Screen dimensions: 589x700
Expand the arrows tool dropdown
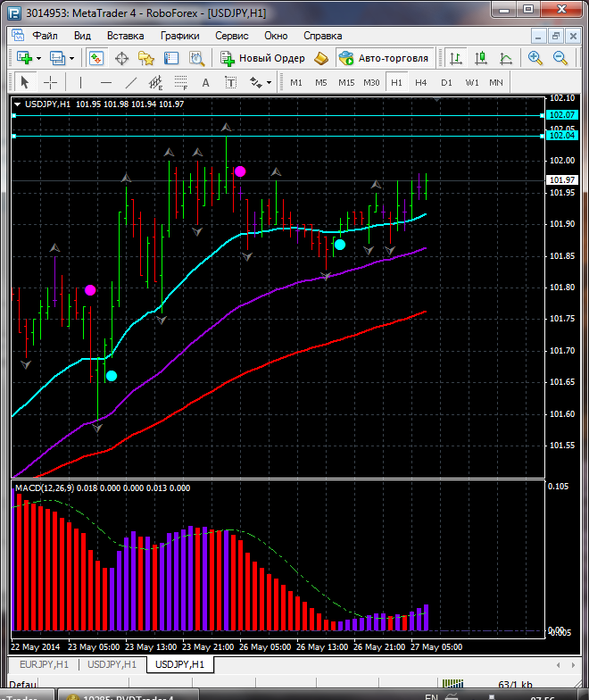[x=269, y=82]
